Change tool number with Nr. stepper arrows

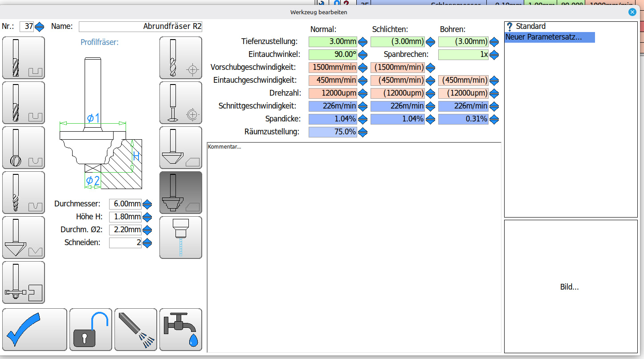(x=40, y=27)
